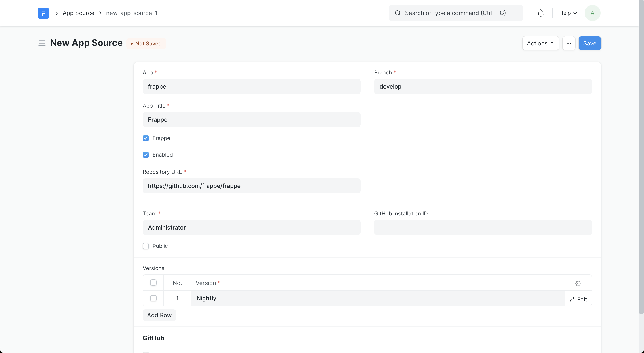644x353 pixels.
Task: Click the Save button
Action: [589, 43]
